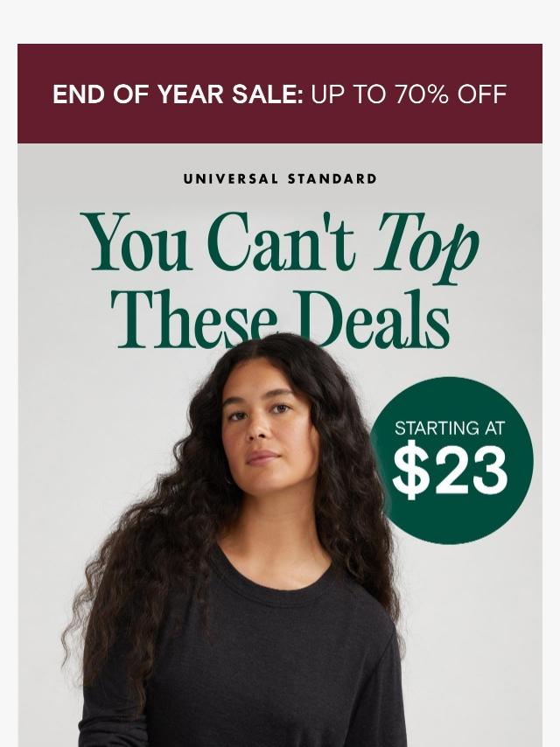Screen dimensions: 560x747
Task: Click the maroon End of Year Sale banner
Action: [280, 94]
